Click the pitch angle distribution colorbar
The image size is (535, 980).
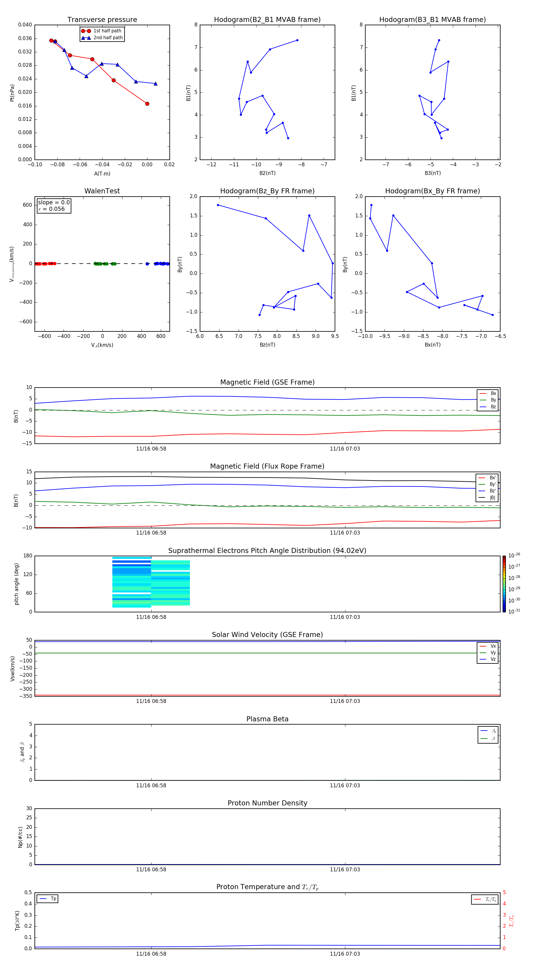[x=504, y=584]
